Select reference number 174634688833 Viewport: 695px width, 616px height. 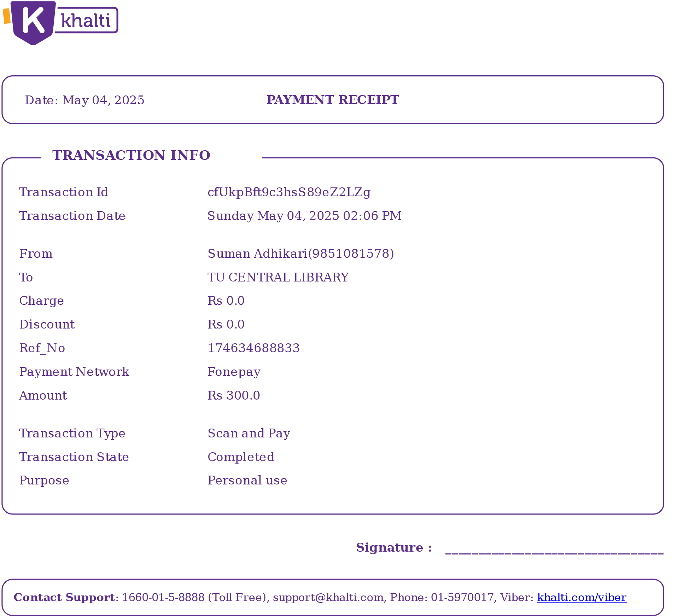[x=253, y=348]
